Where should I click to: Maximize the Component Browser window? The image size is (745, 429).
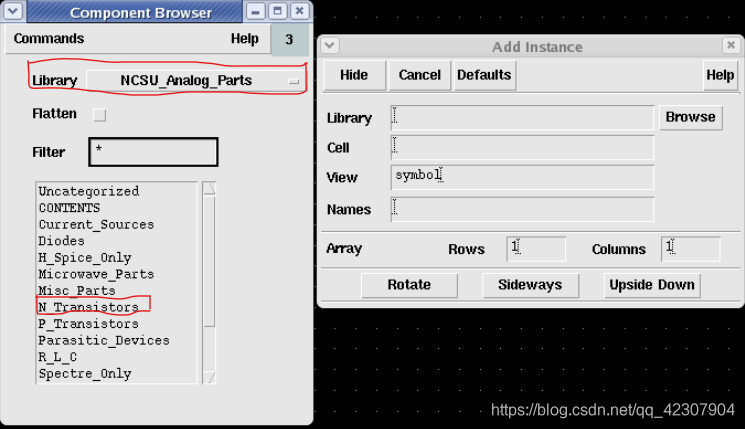[x=278, y=12]
